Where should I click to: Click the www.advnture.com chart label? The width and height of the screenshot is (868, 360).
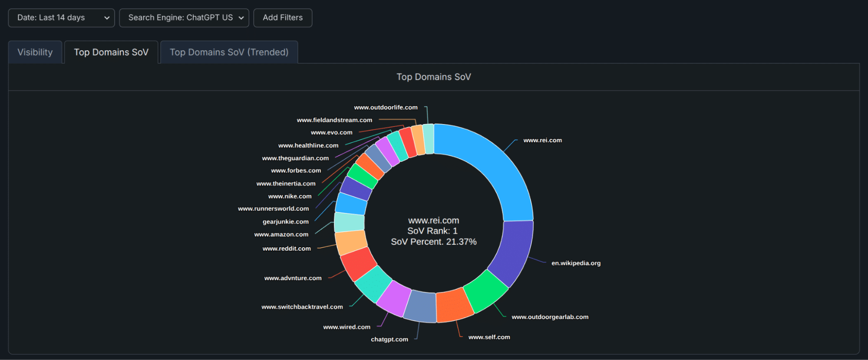(x=293, y=278)
